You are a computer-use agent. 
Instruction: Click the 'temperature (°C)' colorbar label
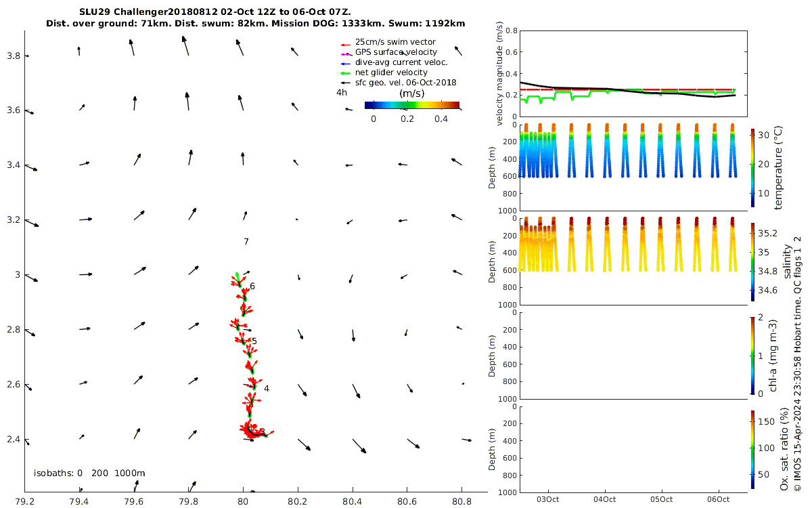[778, 167]
